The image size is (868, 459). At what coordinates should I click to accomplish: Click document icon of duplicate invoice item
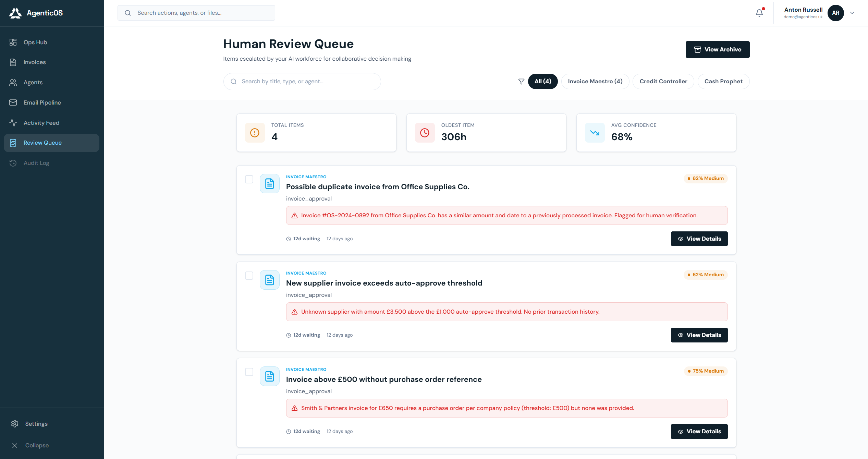(270, 184)
